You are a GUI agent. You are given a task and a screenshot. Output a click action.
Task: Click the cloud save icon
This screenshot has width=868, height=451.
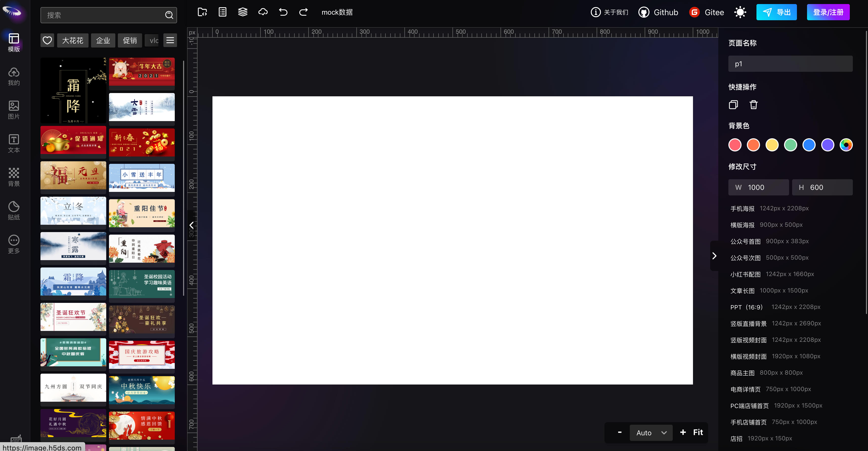point(263,12)
